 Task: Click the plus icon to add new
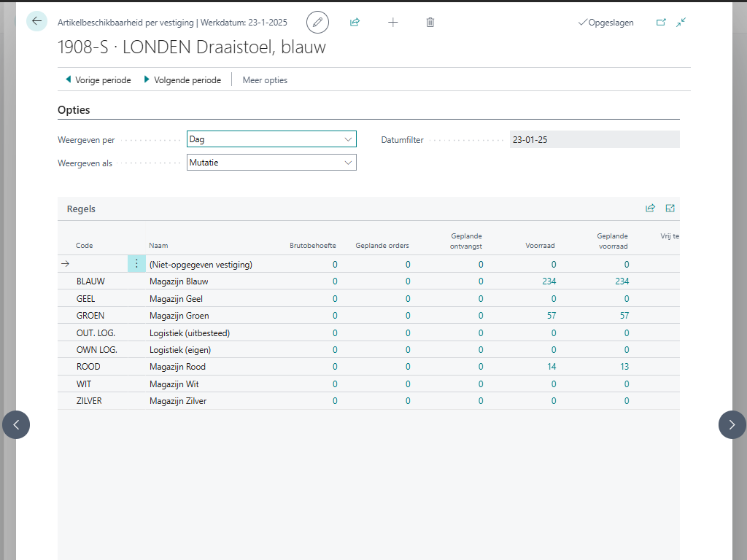(x=393, y=23)
